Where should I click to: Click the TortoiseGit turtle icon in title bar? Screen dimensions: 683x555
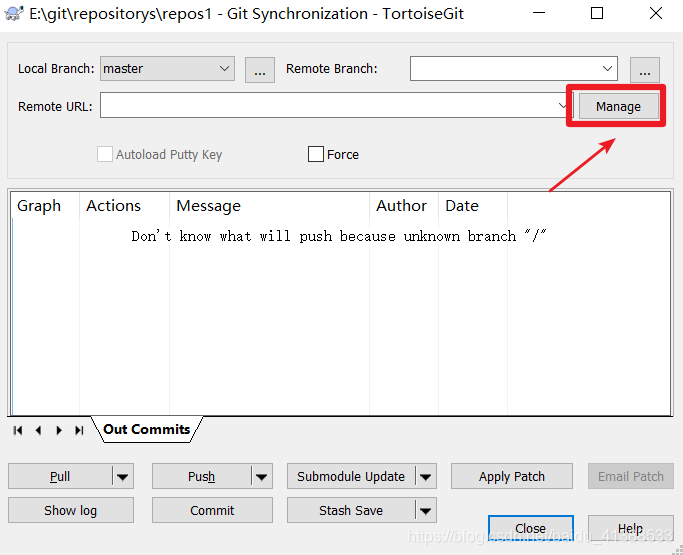pyautogui.click(x=14, y=14)
